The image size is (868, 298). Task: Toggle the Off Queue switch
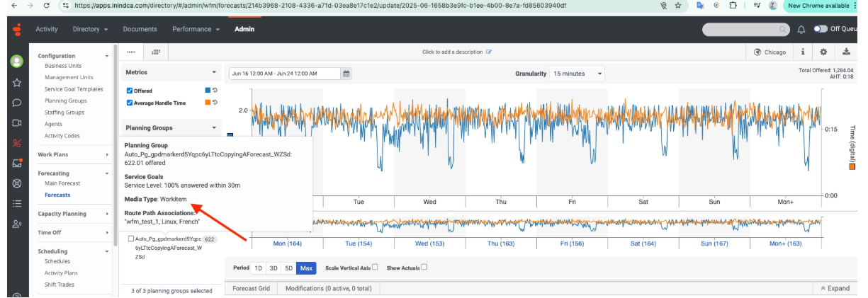click(x=821, y=29)
